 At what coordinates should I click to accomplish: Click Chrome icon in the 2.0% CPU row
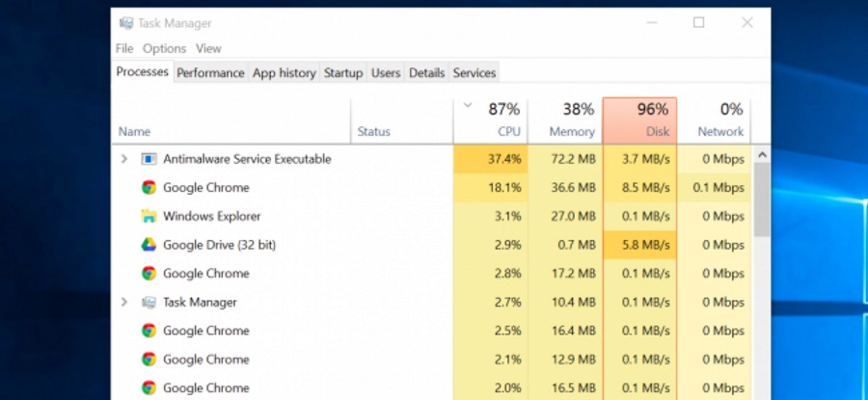149,387
